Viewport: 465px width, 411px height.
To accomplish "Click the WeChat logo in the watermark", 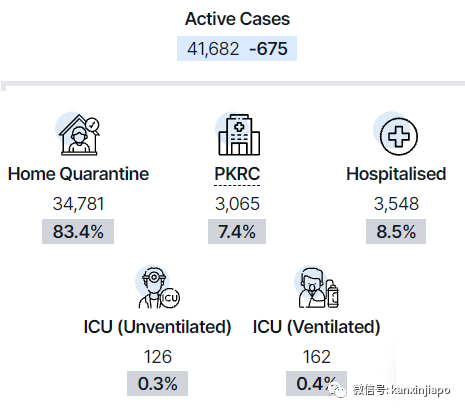I will 337,390.
